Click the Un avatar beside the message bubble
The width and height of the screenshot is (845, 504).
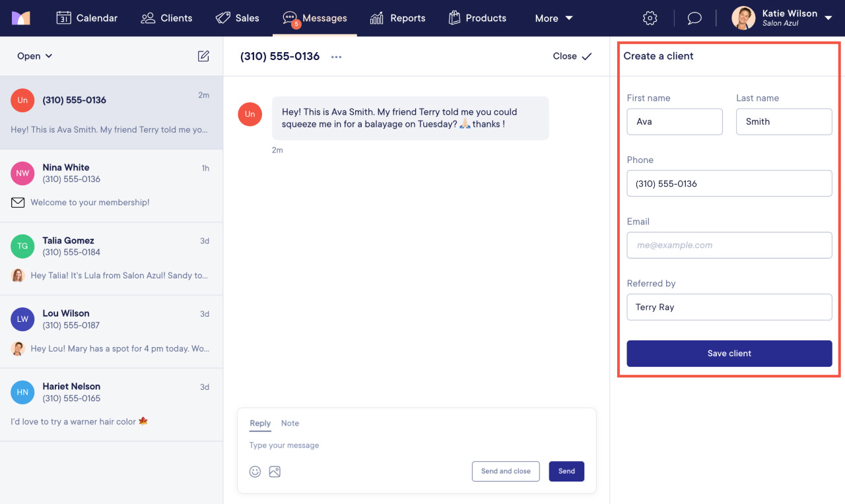point(250,114)
